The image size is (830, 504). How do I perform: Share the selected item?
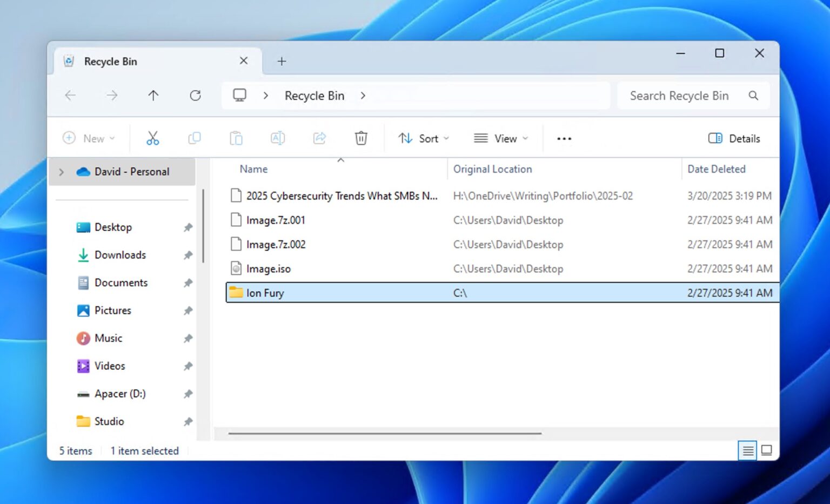319,138
